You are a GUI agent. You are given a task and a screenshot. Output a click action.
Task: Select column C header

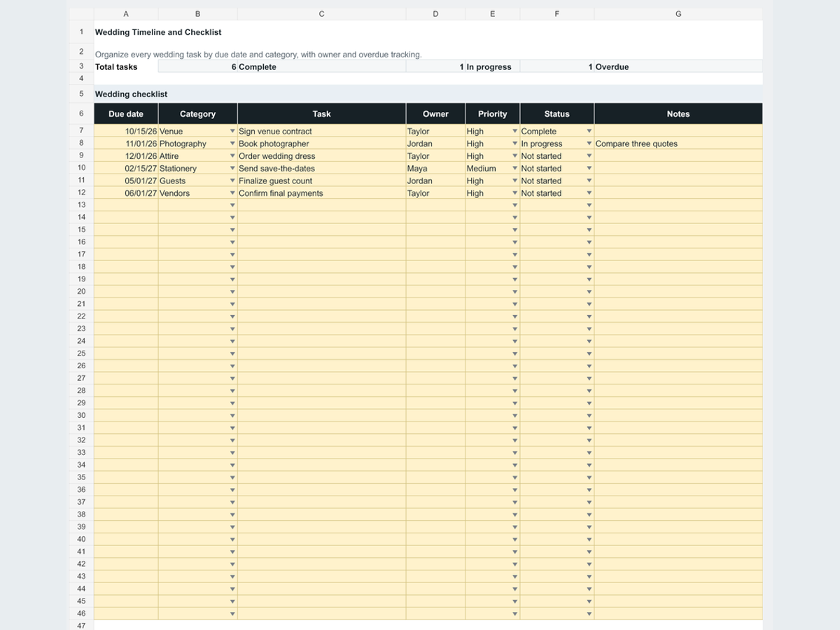(x=321, y=14)
